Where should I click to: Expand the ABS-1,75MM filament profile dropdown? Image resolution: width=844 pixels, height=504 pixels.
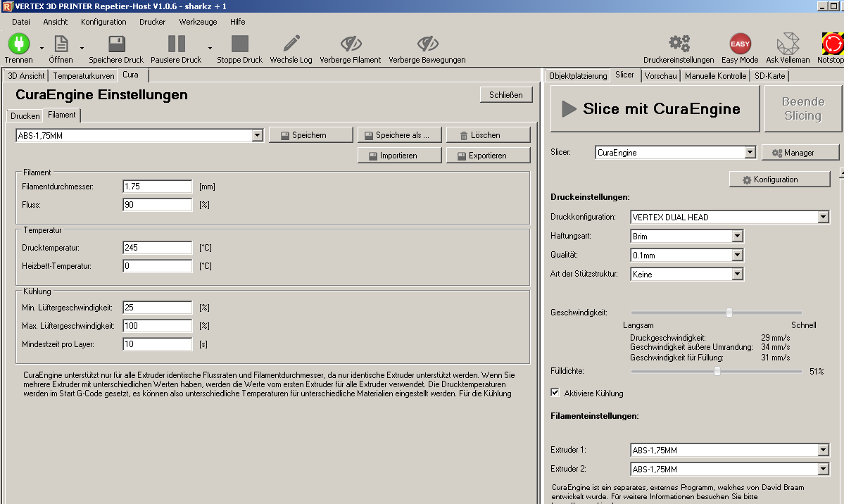(x=258, y=135)
